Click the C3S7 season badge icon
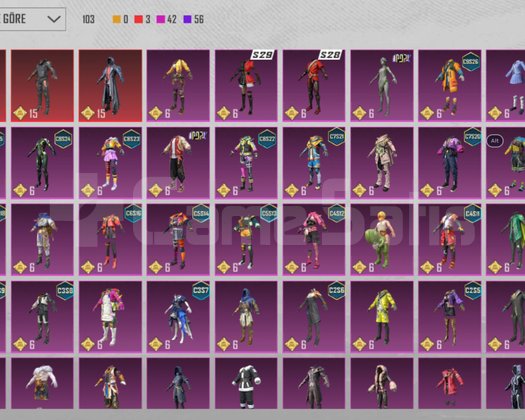This screenshot has height=420, width=525. [201, 290]
